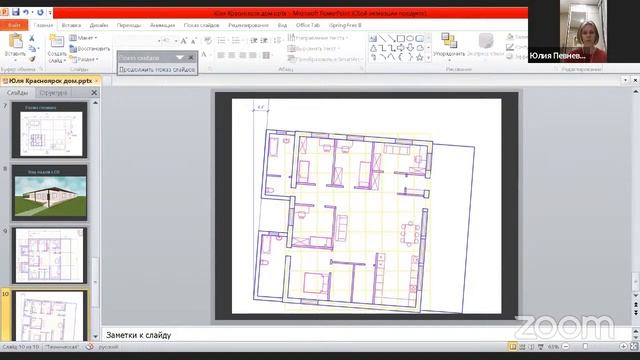Switch to the Вставка ribbon tab
The width and height of the screenshot is (640, 360).
[71, 25]
